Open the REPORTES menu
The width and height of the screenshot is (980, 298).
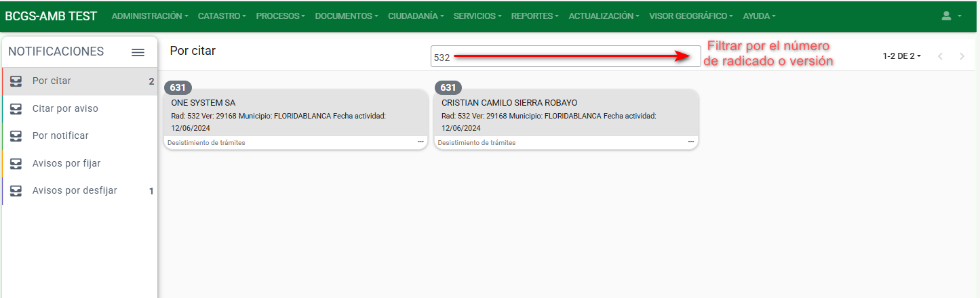[x=534, y=16]
